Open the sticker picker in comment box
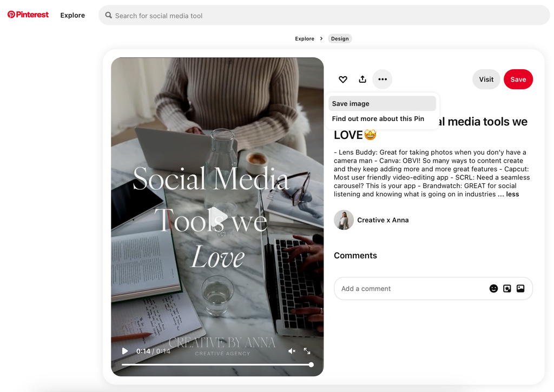554x392 pixels. pos(507,289)
